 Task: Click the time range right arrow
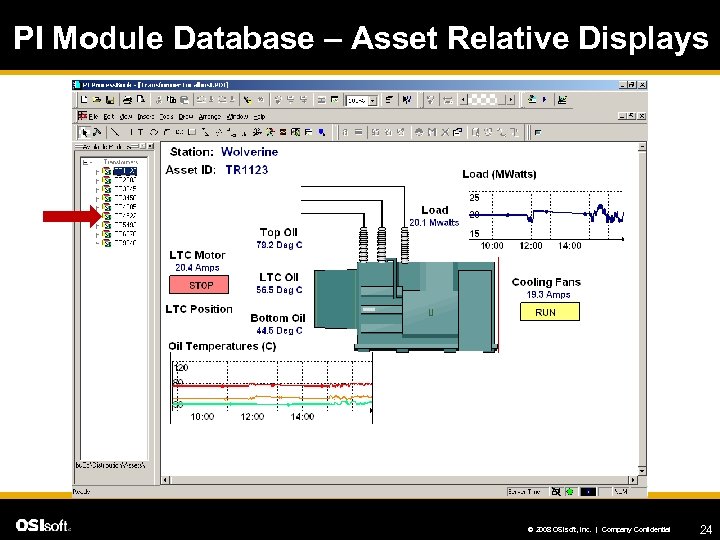coord(510,100)
